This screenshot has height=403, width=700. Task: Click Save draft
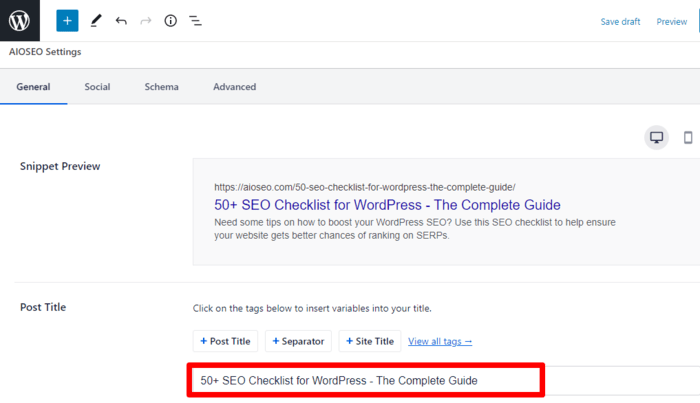coord(620,21)
